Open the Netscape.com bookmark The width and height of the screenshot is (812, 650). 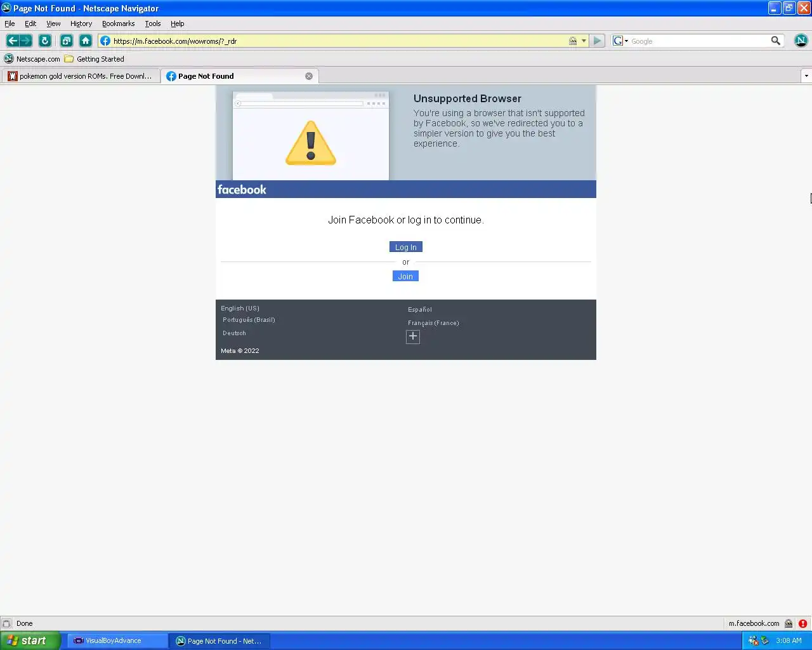[32, 59]
